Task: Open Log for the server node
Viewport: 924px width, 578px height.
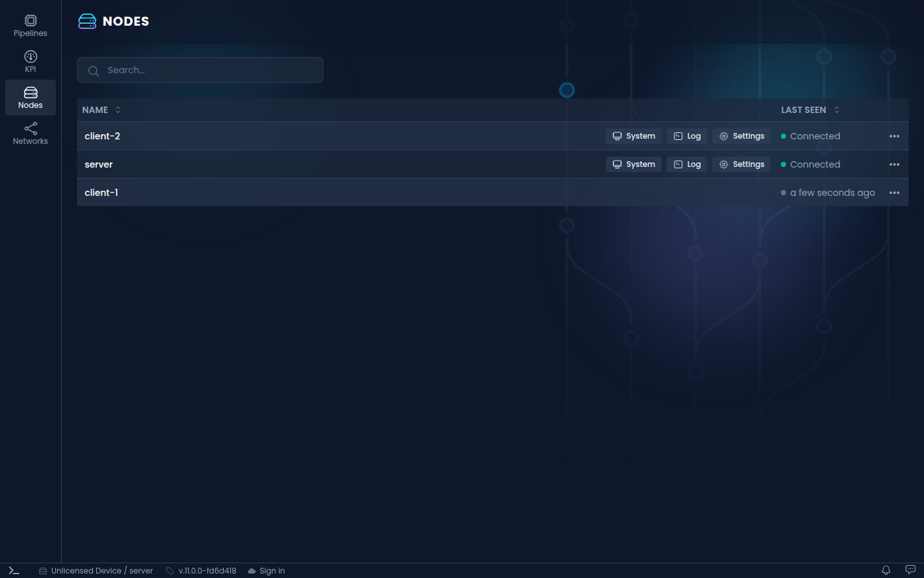Action: point(687,164)
